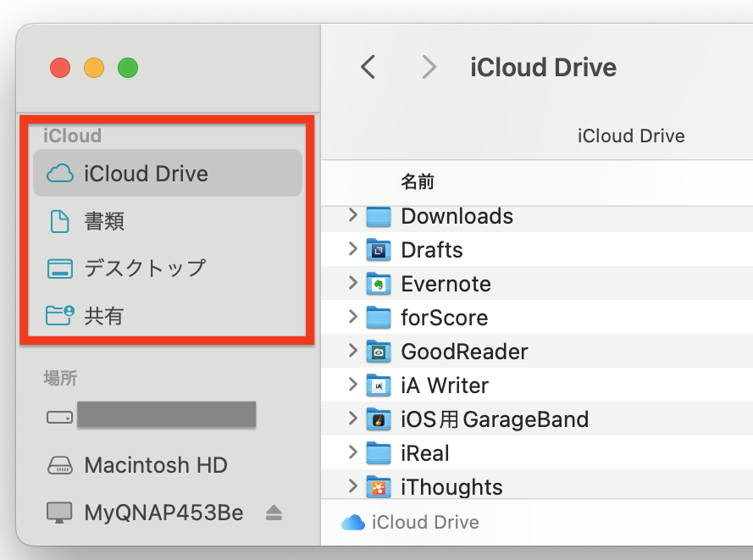Zoom the window with green button
Viewport: 753px width, 560px height.
pyautogui.click(x=128, y=68)
